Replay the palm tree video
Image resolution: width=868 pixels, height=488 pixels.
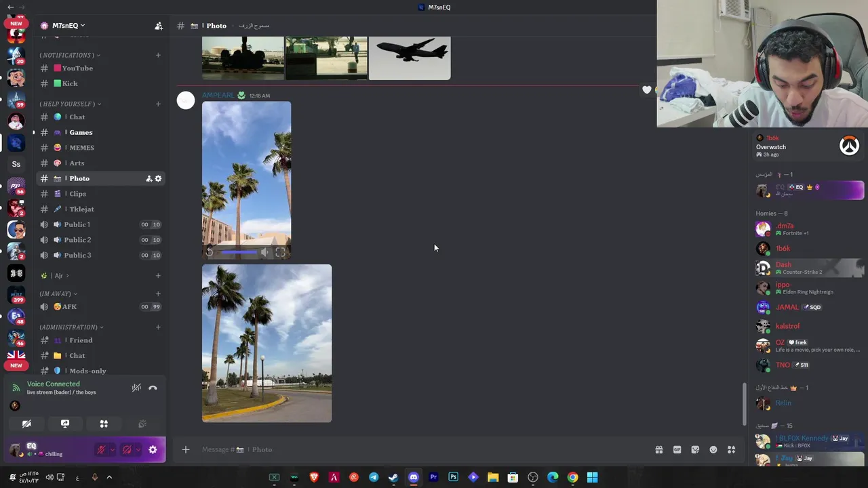pyautogui.click(x=210, y=252)
